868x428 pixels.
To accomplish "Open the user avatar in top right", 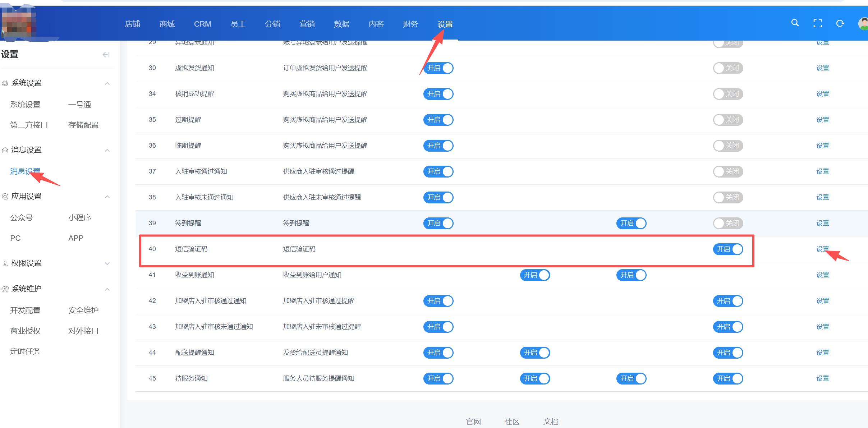I will [x=863, y=24].
